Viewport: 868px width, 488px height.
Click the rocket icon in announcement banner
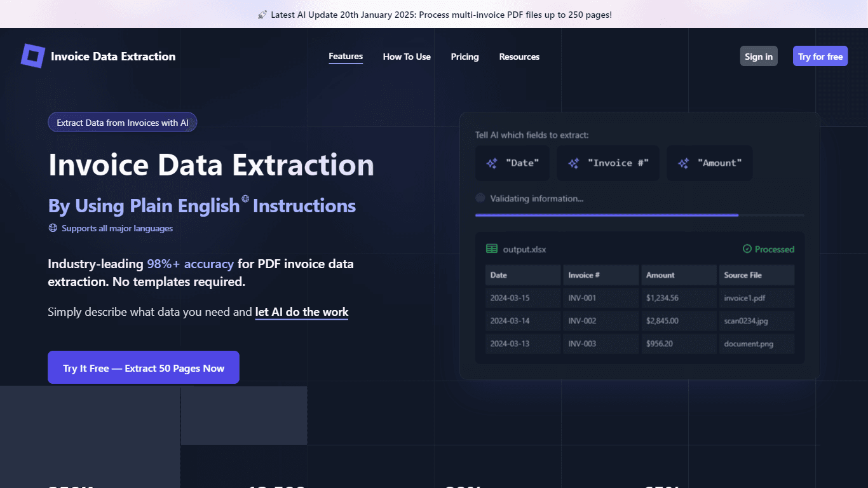[262, 15]
